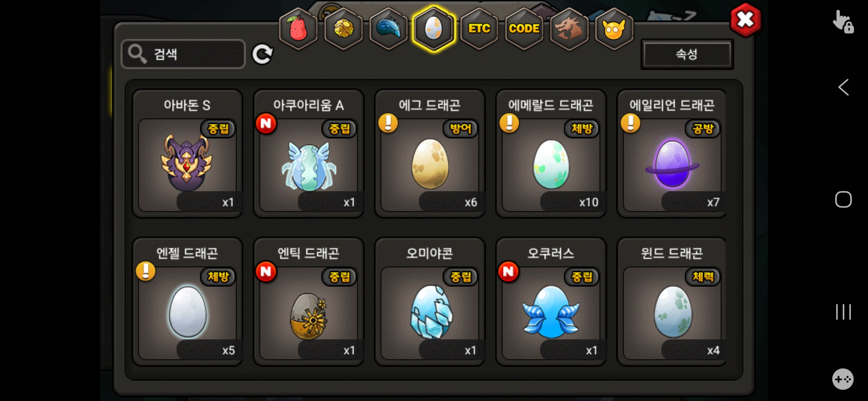This screenshot has height=401, width=868.
Task: Select the egg category tab
Action: pyautogui.click(x=434, y=29)
